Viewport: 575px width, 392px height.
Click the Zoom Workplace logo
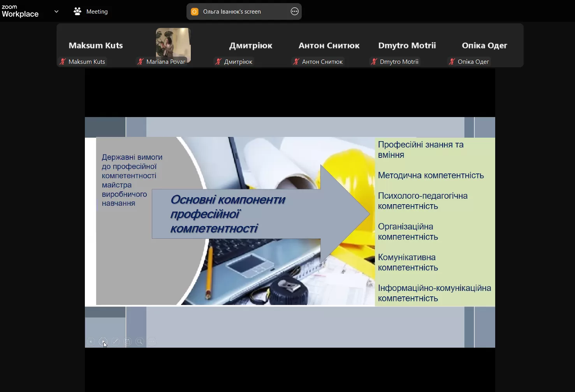[20, 11]
